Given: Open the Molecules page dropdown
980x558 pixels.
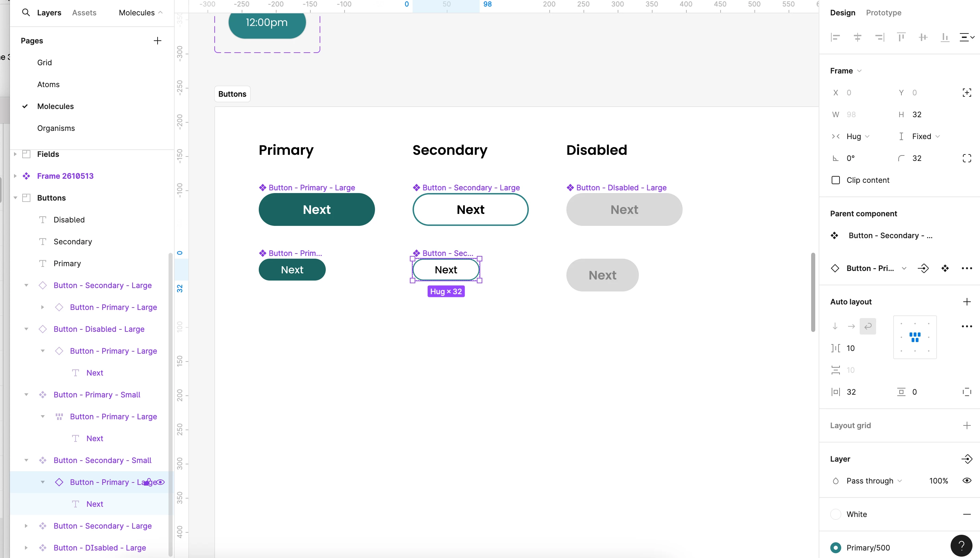Looking at the screenshot, I should [140, 13].
